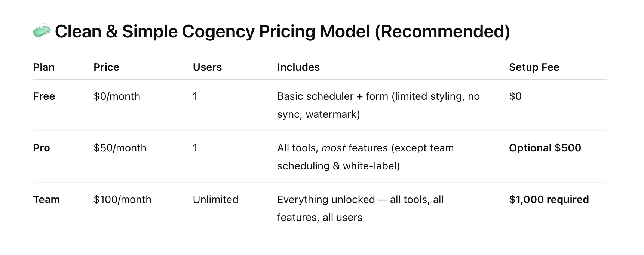644x255 pixels.
Task: Click the soap emoji beside the heading
Action: (x=42, y=31)
